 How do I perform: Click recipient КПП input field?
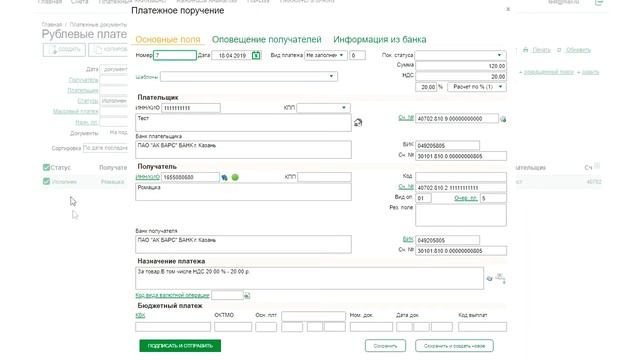pos(324,177)
